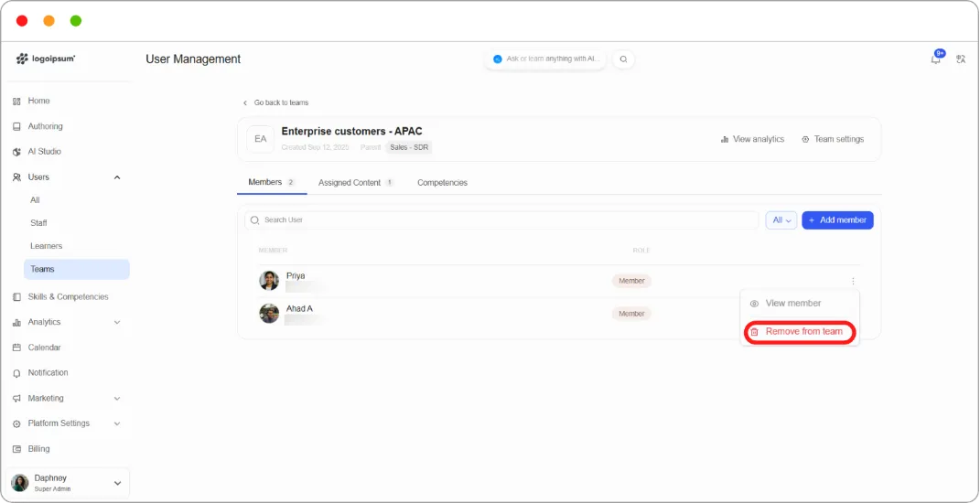Open the Billing sidebar item

click(x=38, y=449)
